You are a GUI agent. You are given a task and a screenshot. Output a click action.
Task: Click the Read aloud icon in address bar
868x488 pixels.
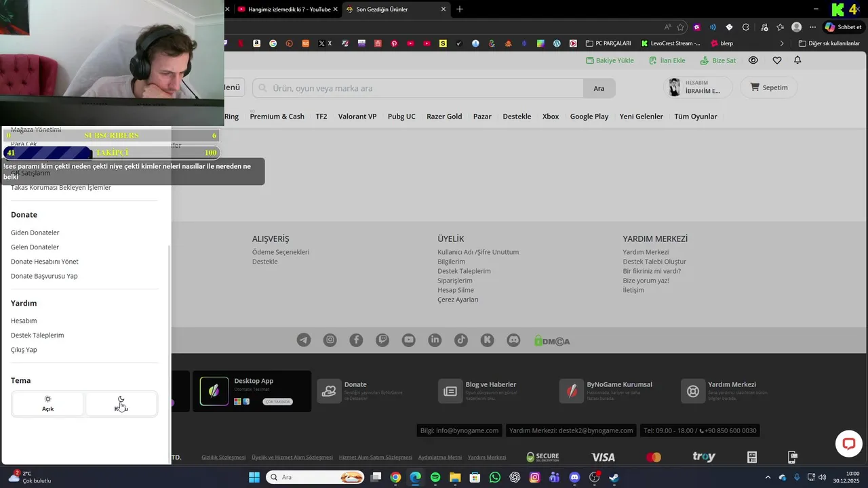(668, 27)
